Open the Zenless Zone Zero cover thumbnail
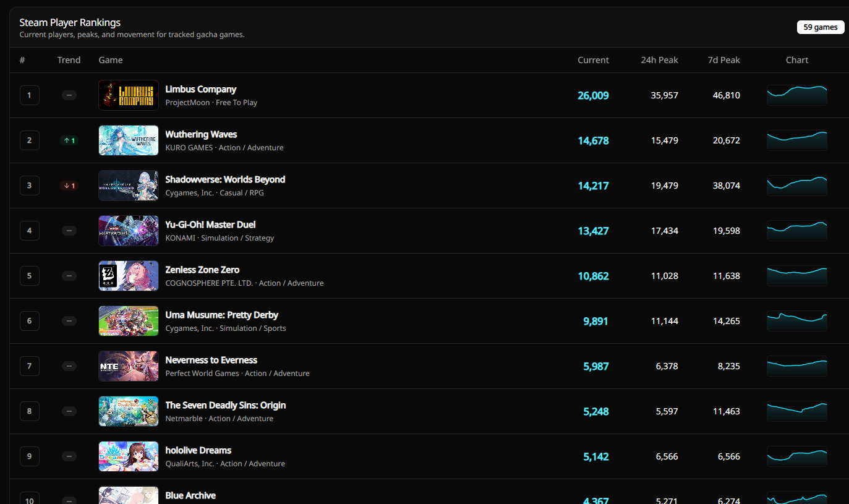The width and height of the screenshot is (849, 504). (129, 276)
